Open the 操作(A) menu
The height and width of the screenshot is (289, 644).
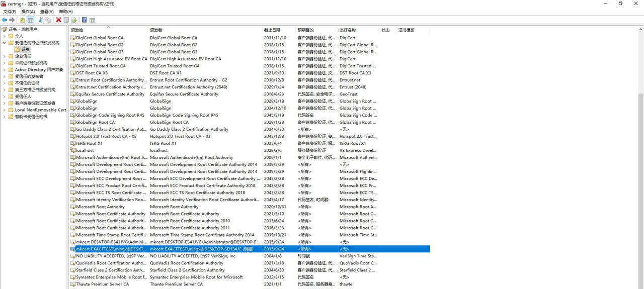pyautogui.click(x=28, y=12)
